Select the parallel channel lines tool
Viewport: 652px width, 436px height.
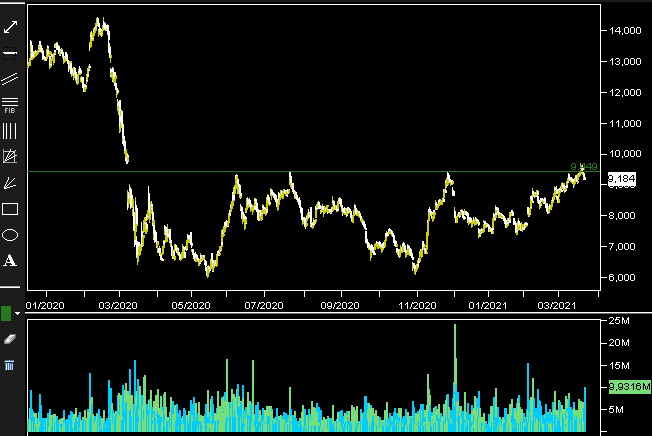(x=10, y=79)
